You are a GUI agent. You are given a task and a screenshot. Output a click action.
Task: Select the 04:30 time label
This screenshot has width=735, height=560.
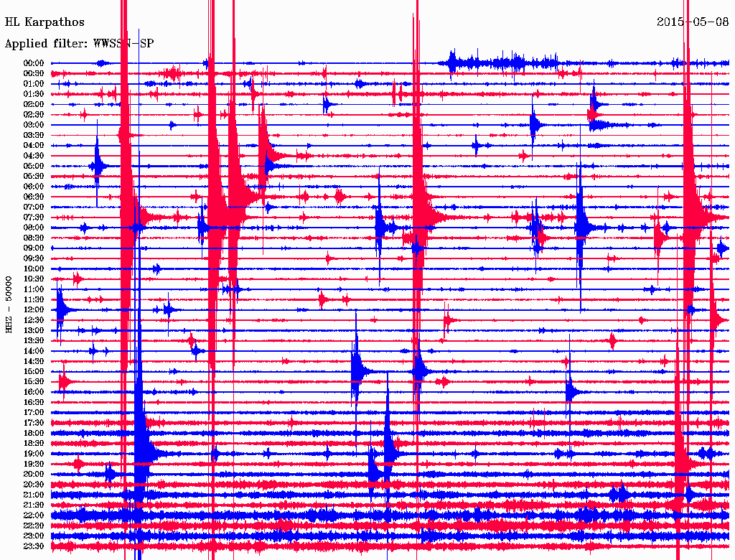click(x=34, y=156)
